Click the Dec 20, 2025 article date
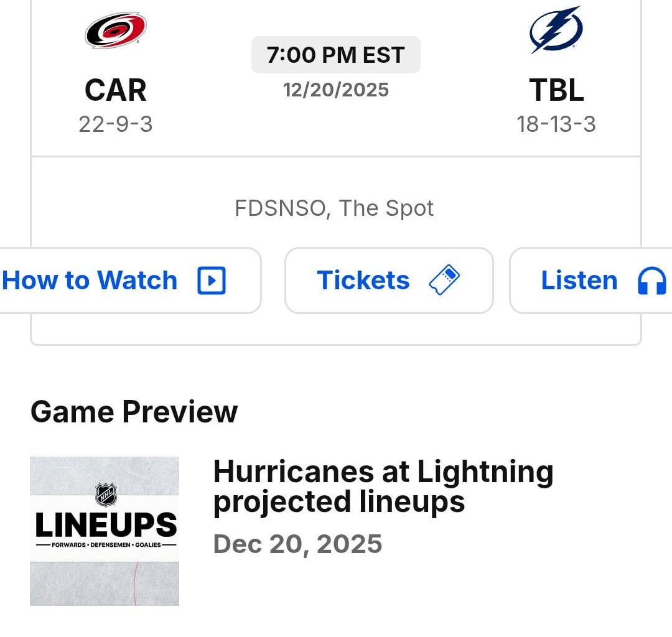 (297, 544)
